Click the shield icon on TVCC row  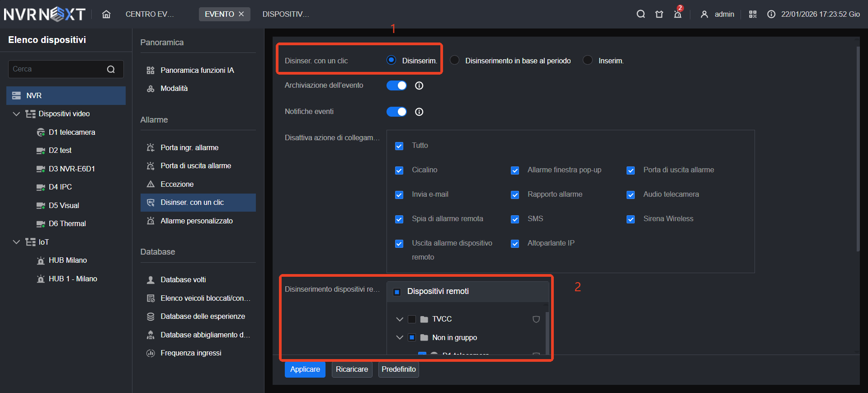coord(536,319)
